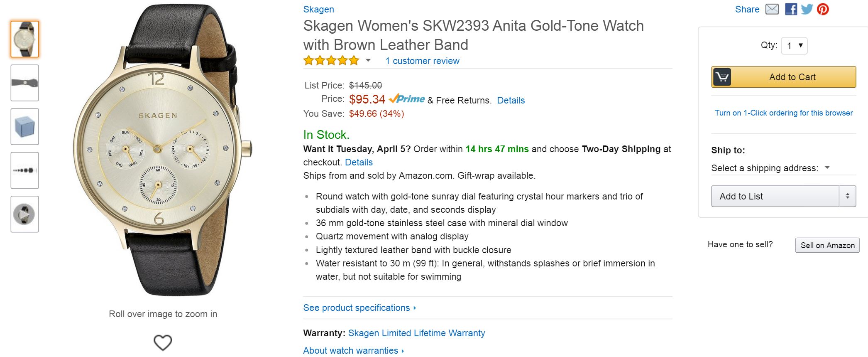868x357 pixels.
Task: Expand See product specifications
Action: click(359, 308)
